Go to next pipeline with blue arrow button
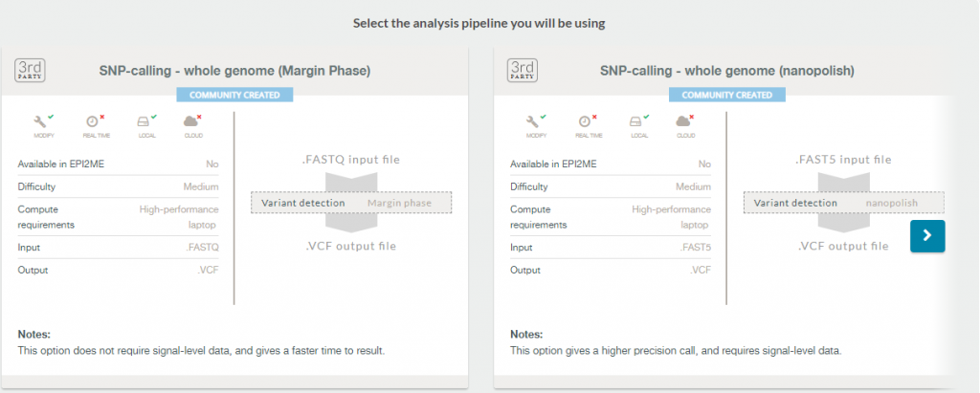980x393 pixels. [927, 235]
